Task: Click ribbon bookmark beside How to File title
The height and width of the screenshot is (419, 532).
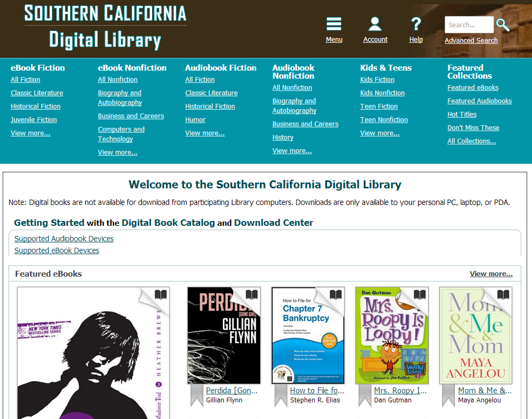Action: pos(280,395)
